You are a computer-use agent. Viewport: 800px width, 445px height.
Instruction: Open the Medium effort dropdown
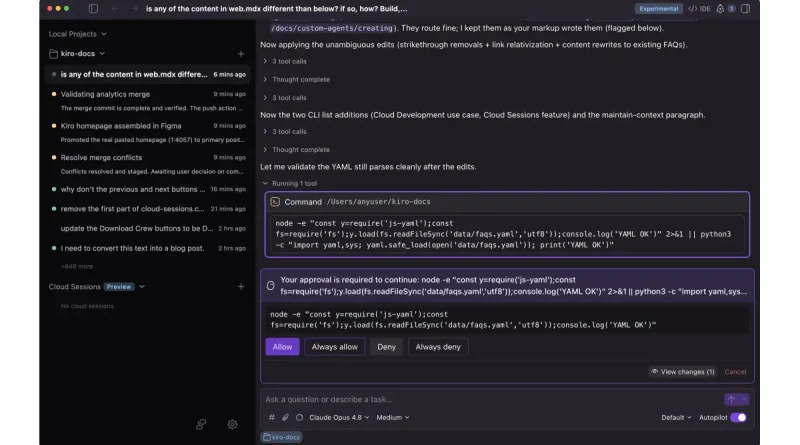click(393, 417)
